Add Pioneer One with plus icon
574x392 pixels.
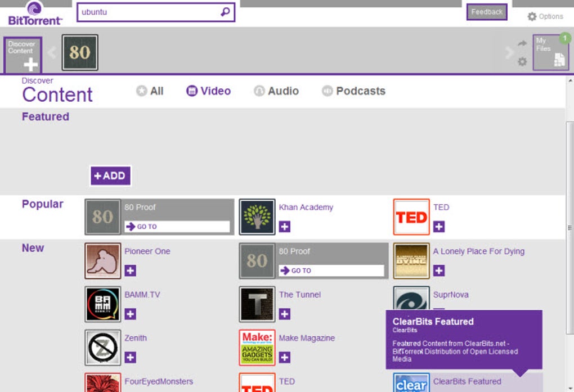[131, 271]
